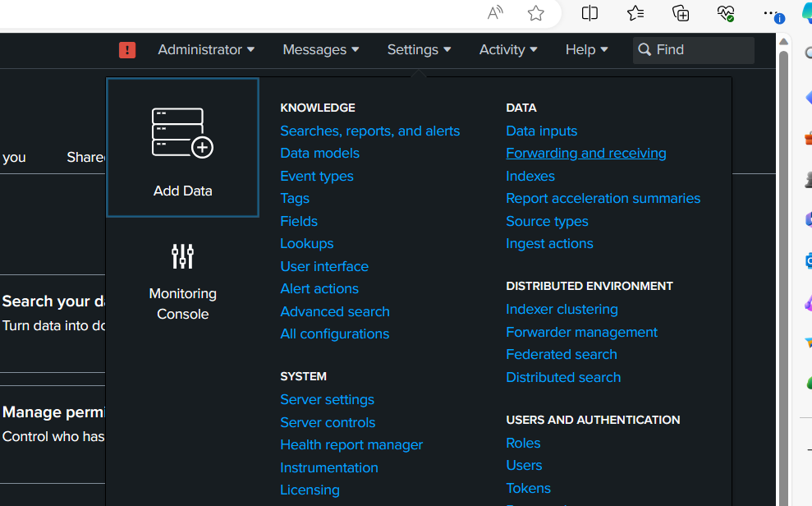812x506 pixels.
Task: Click the red alert warning icon
Action: [x=127, y=50]
